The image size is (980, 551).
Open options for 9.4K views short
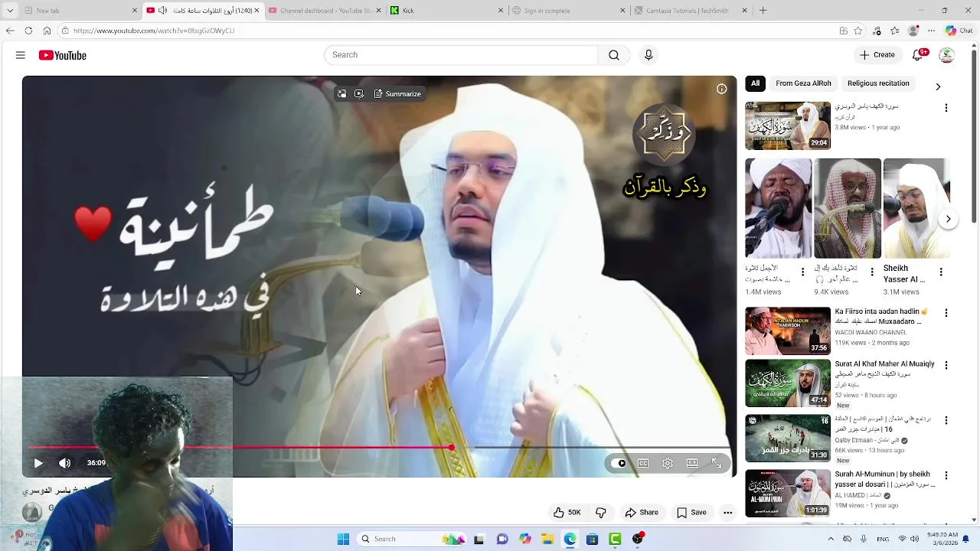(872, 272)
